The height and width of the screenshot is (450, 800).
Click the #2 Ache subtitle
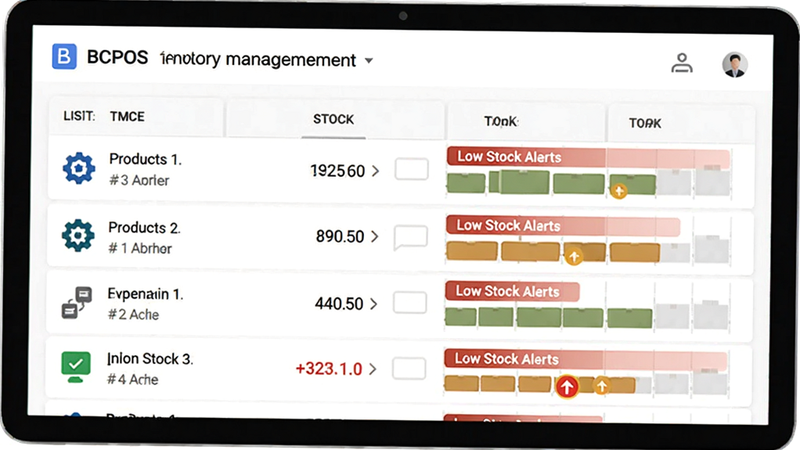tap(133, 315)
